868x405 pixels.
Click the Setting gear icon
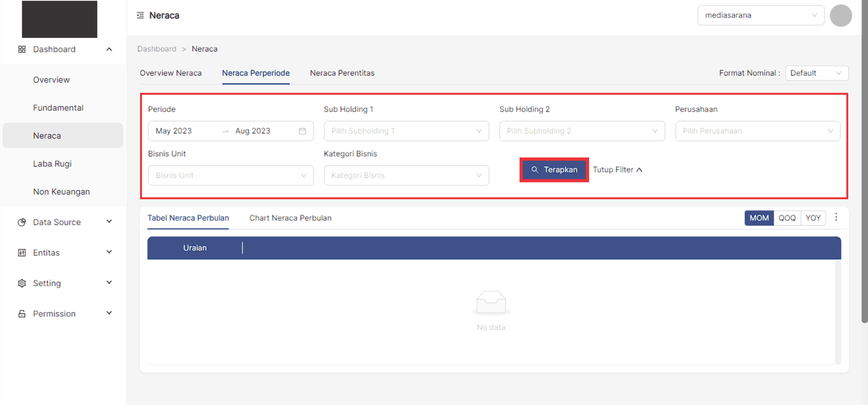pos(22,283)
